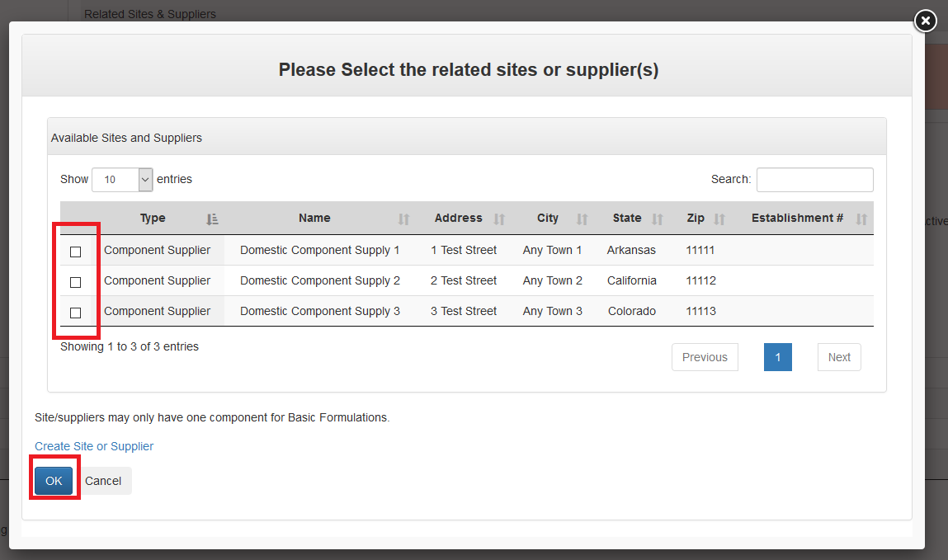
Task: Click the City column sort arrows
Action: click(582, 219)
